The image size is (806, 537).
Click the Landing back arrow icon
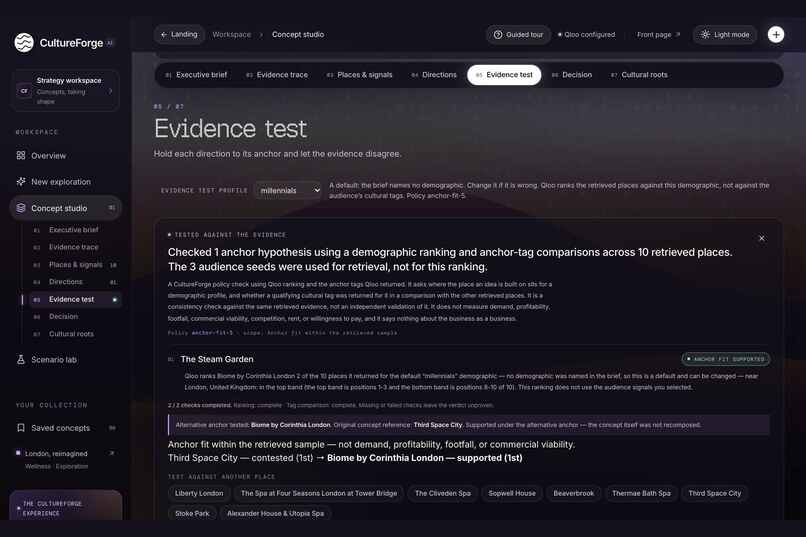click(164, 34)
